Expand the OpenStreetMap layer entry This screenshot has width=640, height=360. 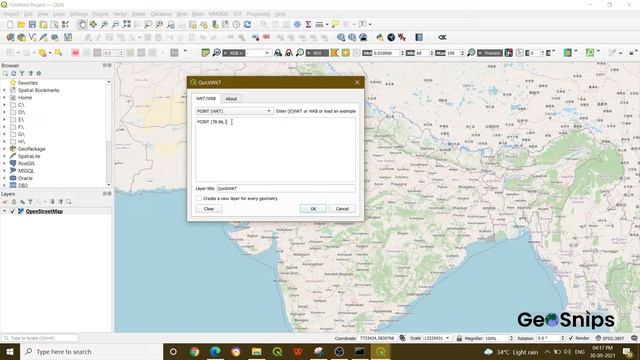click(x=4, y=211)
